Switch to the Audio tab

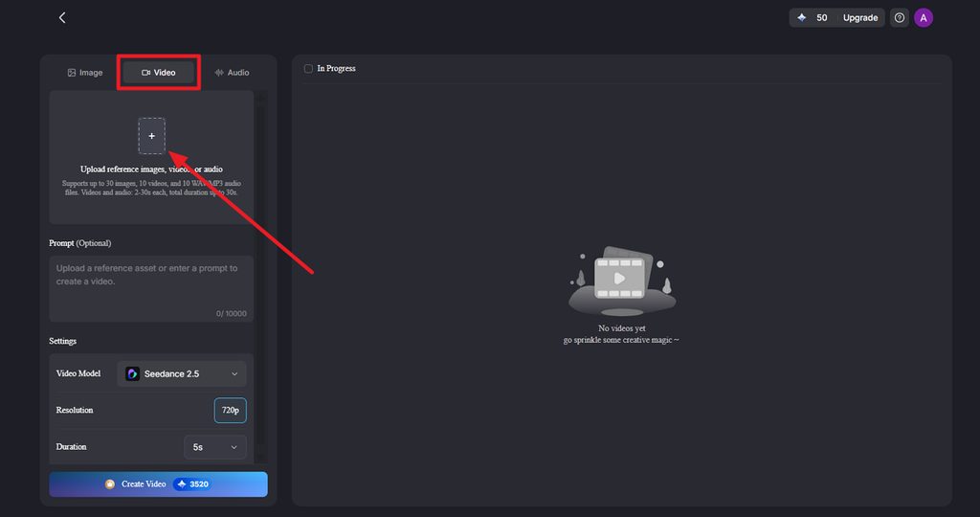[x=232, y=73]
